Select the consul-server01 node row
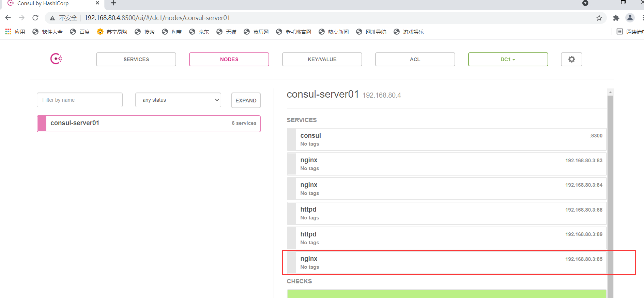Viewport: 644px width, 298px height. tap(149, 123)
